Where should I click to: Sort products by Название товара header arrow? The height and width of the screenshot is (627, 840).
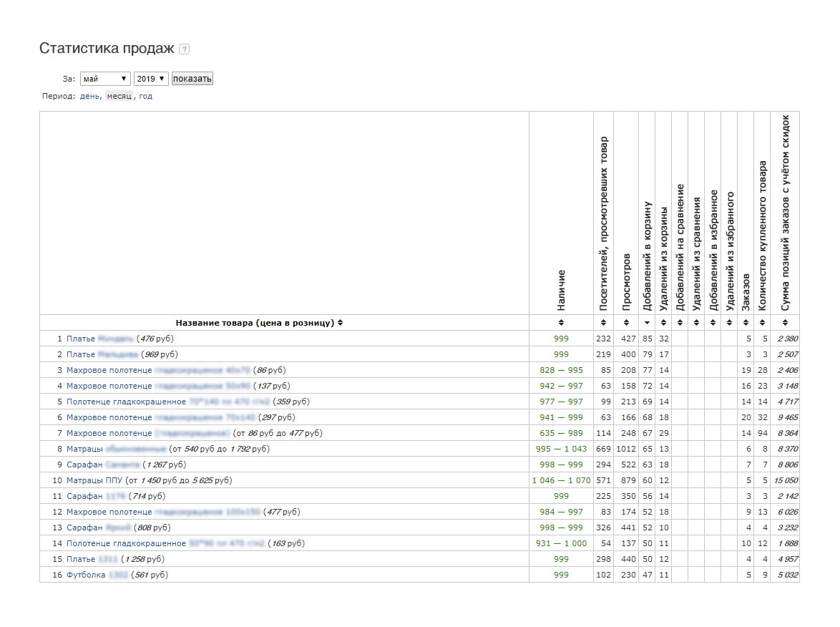pyautogui.click(x=341, y=322)
